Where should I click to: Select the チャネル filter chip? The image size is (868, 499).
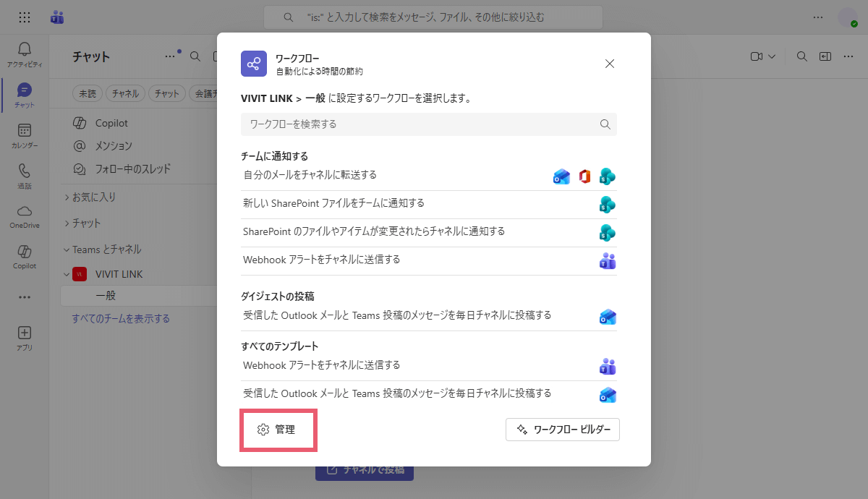click(x=126, y=93)
